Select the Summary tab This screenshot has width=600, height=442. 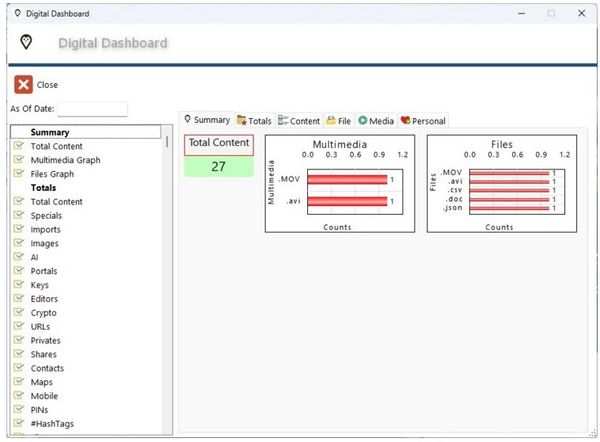(206, 120)
